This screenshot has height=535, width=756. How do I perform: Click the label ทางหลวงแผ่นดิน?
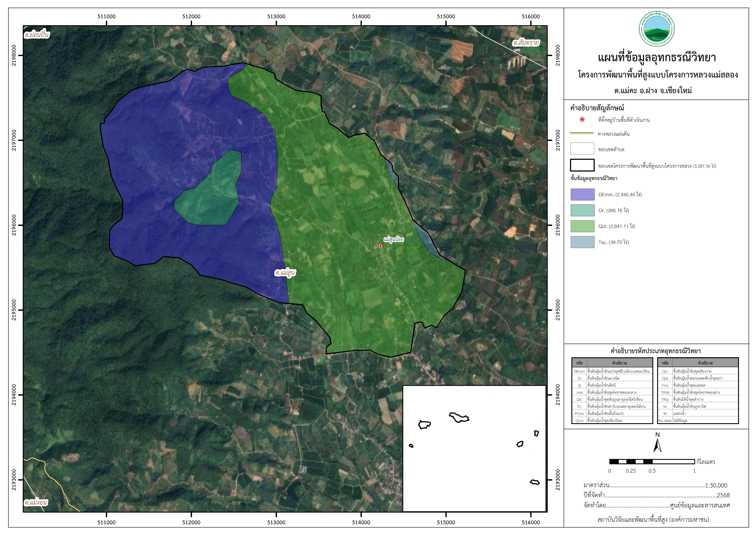click(614, 134)
